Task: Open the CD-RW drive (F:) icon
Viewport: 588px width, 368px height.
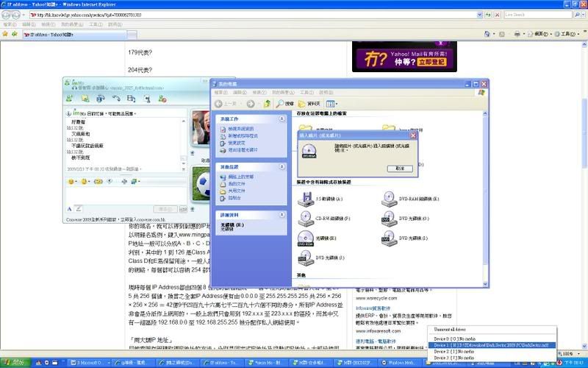Action: point(304,218)
